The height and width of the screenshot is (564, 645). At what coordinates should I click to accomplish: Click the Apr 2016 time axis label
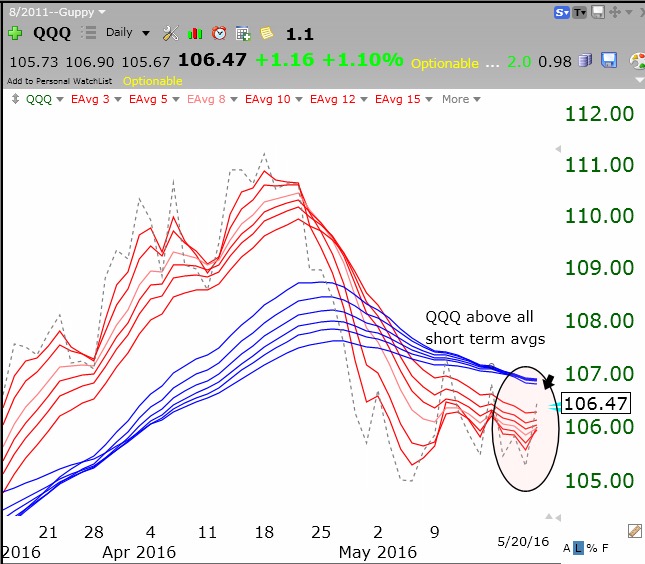pos(139,552)
